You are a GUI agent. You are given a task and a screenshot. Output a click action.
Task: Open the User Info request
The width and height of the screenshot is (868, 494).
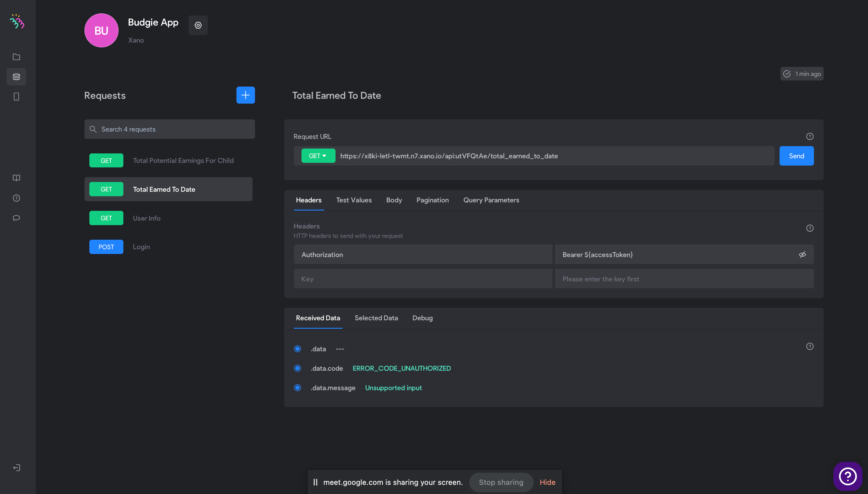(x=168, y=218)
